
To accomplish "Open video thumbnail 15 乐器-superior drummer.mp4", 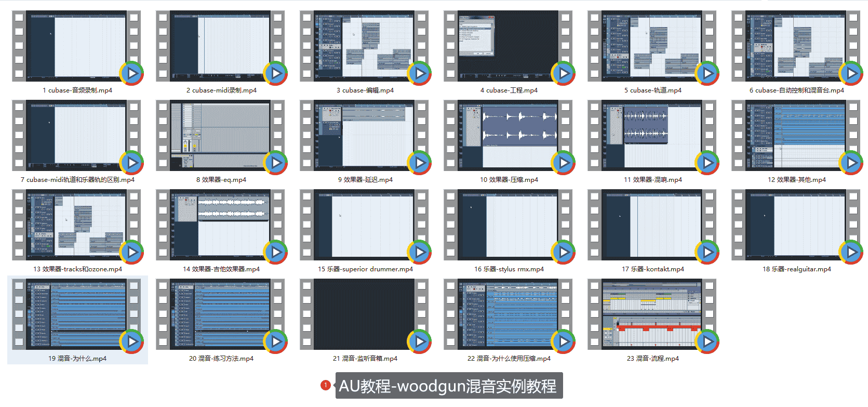I will [x=365, y=225].
